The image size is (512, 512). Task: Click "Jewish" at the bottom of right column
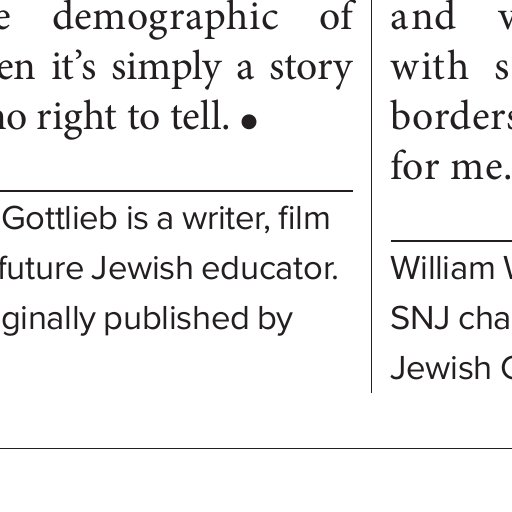(x=441, y=368)
